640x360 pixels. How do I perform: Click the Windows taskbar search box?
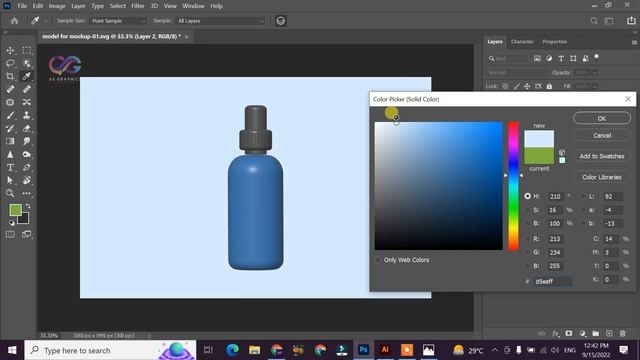coord(110,350)
